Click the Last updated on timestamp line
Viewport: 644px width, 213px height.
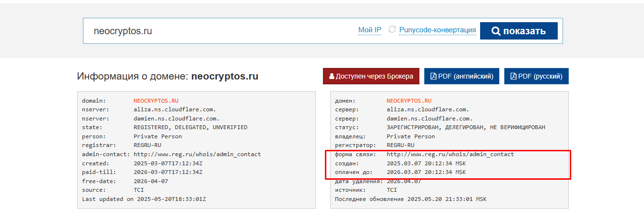coord(144,199)
